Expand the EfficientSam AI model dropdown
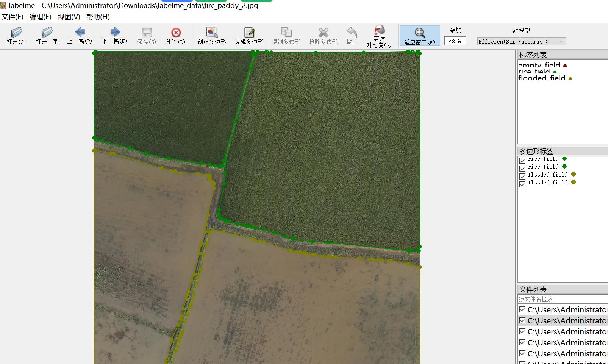Screen dimensions: 608x364 coord(521,42)
